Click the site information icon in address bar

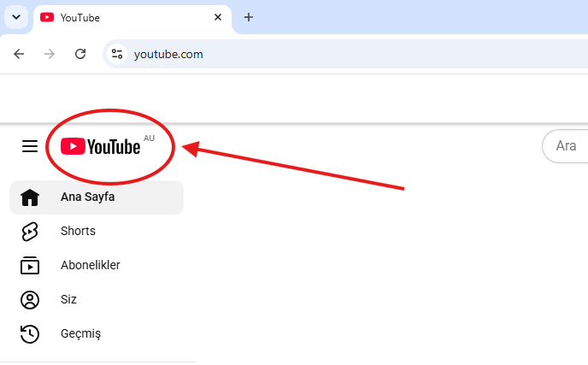coord(117,54)
